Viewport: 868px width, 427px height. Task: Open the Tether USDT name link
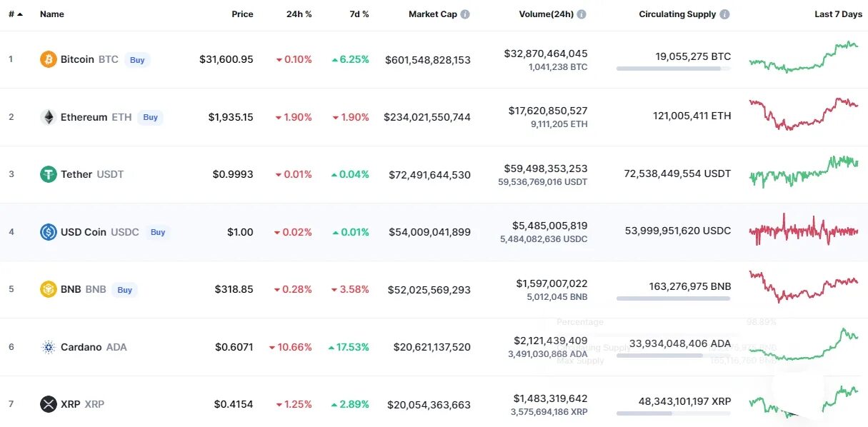pyautogui.click(x=92, y=174)
